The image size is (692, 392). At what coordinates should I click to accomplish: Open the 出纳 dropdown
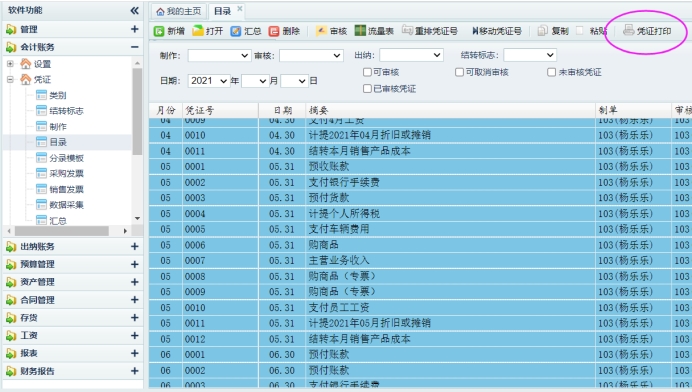coord(411,55)
